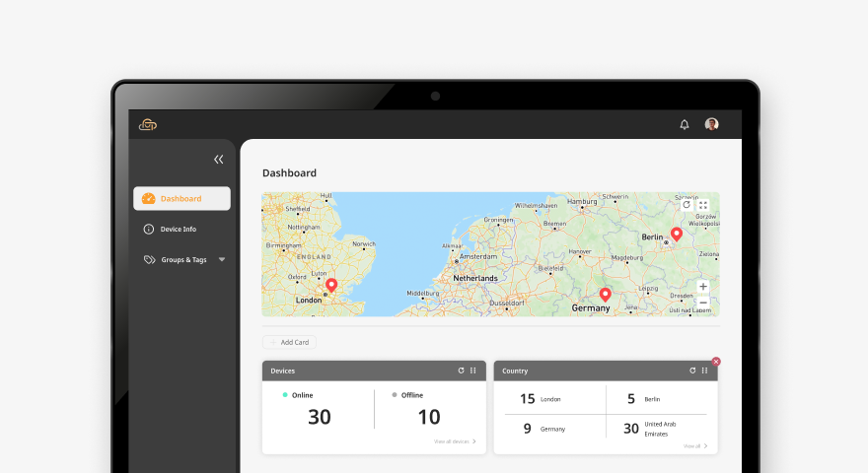The width and height of the screenshot is (868, 473).
Task: Zoom in on the map
Action: pyautogui.click(x=702, y=287)
